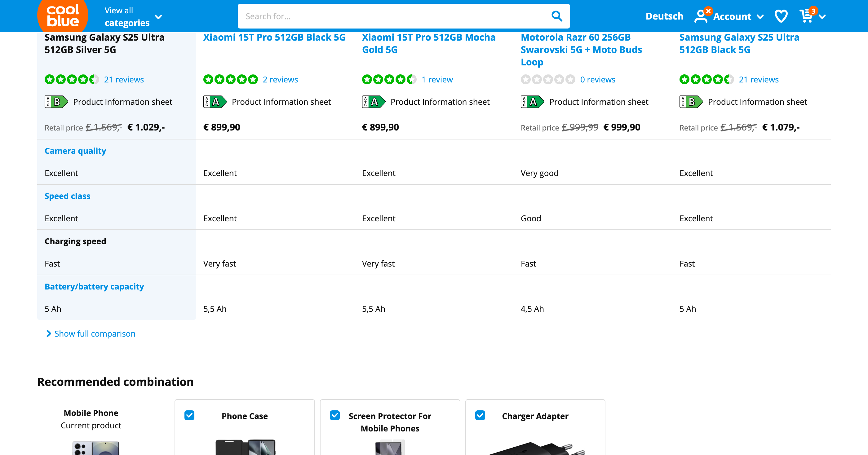Uncheck Screen Protector For Mobile Phones

pyautogui.click(x=334, y=416)
